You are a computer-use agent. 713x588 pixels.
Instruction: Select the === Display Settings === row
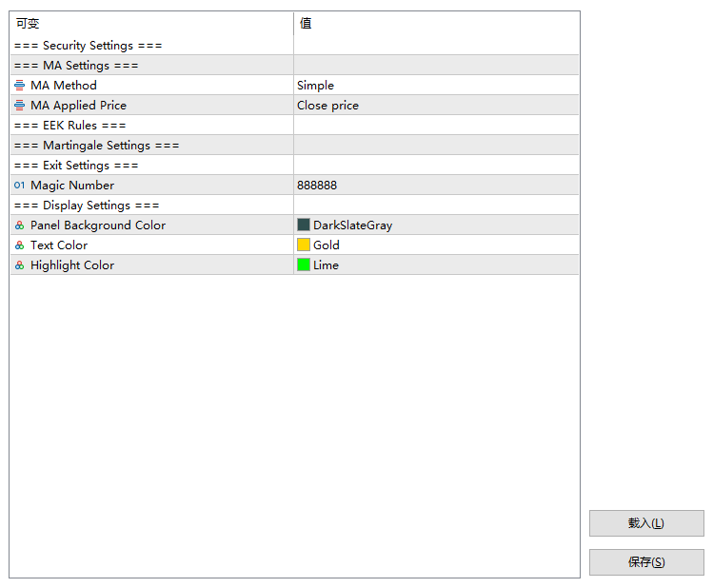tap(295, 205)
